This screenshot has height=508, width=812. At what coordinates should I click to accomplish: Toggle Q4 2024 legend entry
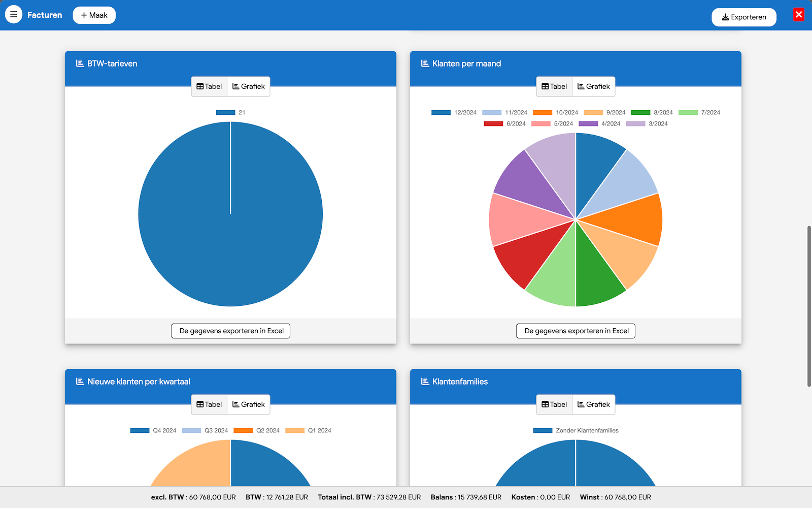[x=153, y=430]
